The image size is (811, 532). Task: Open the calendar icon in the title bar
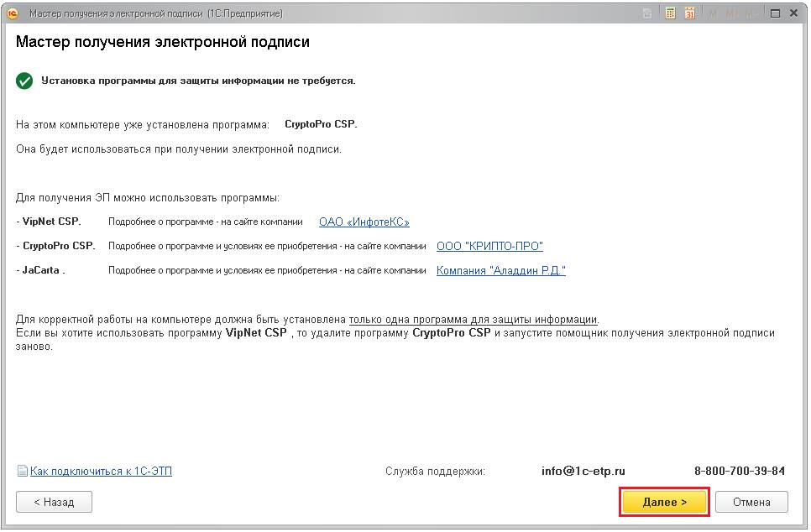coord(689,13)
